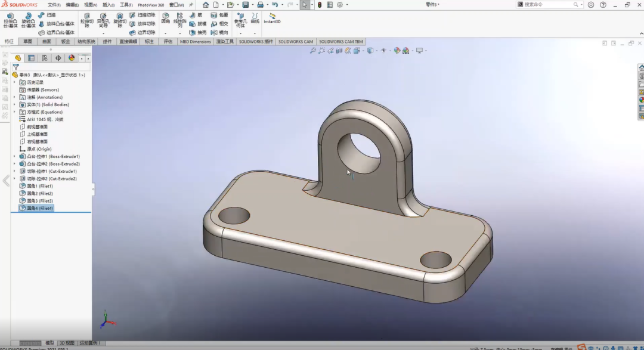Expand 注解 (Annotations) tree node

click(14, 97)
